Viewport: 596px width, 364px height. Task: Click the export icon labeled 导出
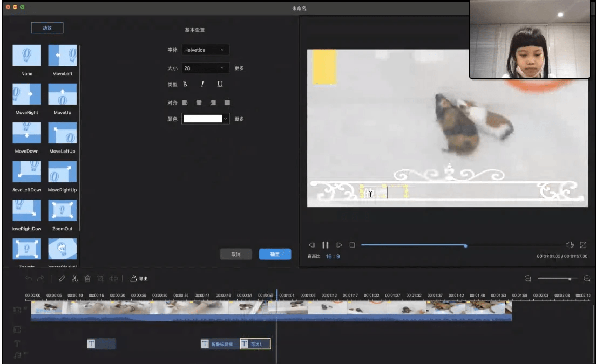click(139, 279)
